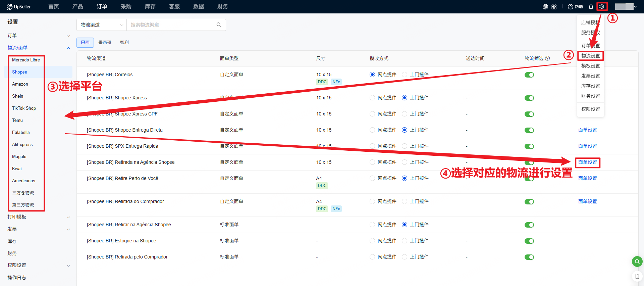Open the language globe icon
The height and width of the screenshot is (286, 644).
545,7
